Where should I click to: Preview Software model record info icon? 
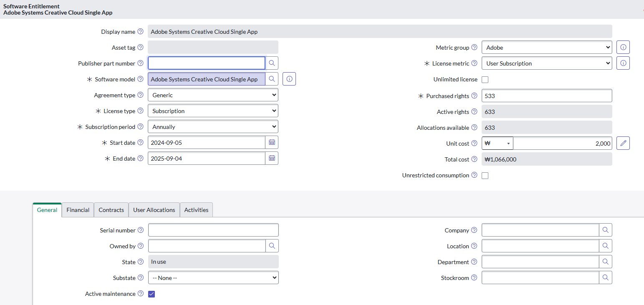pos(289,79)
